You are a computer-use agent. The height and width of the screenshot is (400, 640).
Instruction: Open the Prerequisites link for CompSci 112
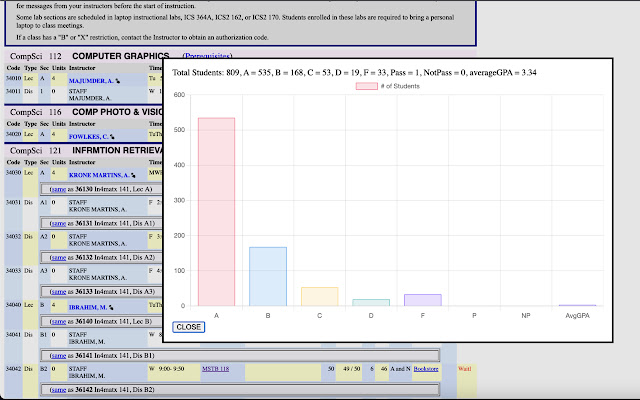[207, 56]
